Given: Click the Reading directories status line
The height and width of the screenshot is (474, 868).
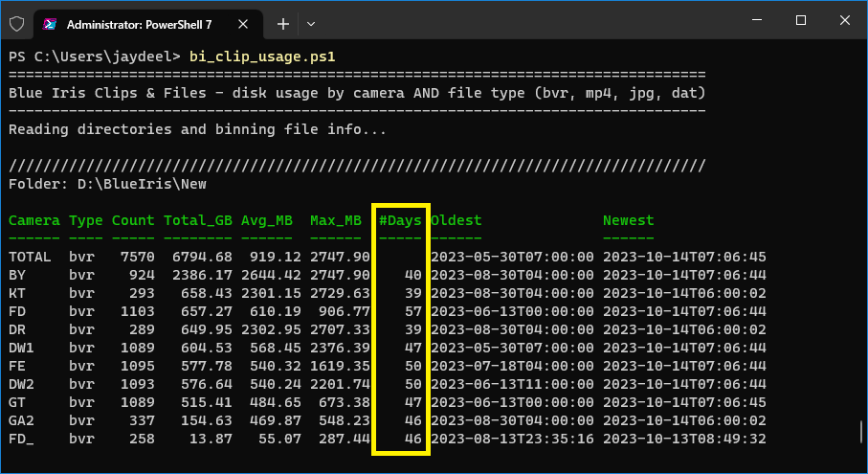Looking at the screenshot, I should coord(198,129).
